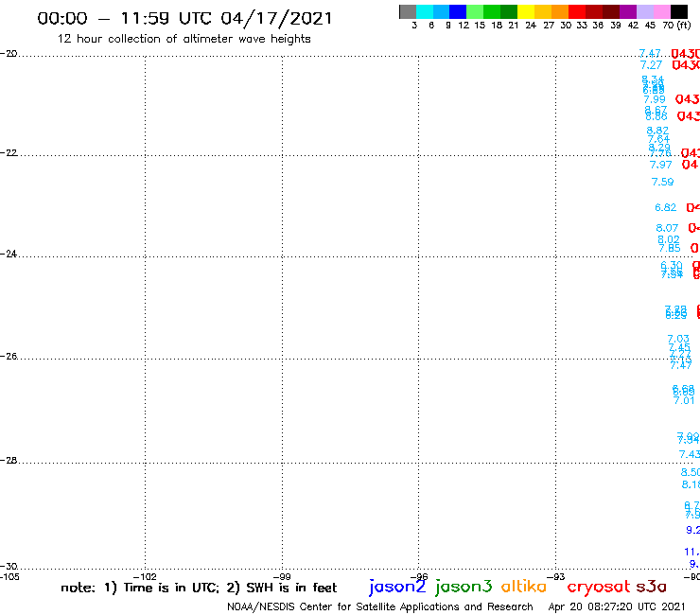Select the s3a satellite label
This screenshot has width=700, height=615.
[x=651, y=587]
